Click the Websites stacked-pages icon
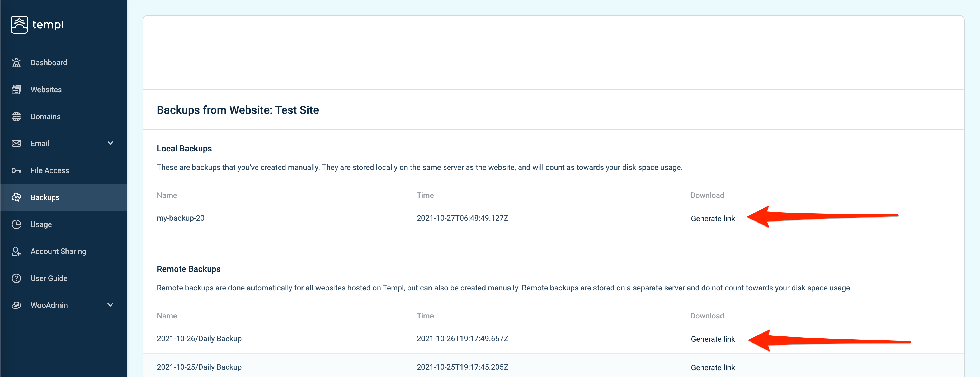The image size is (980, 388). point(16,90)
